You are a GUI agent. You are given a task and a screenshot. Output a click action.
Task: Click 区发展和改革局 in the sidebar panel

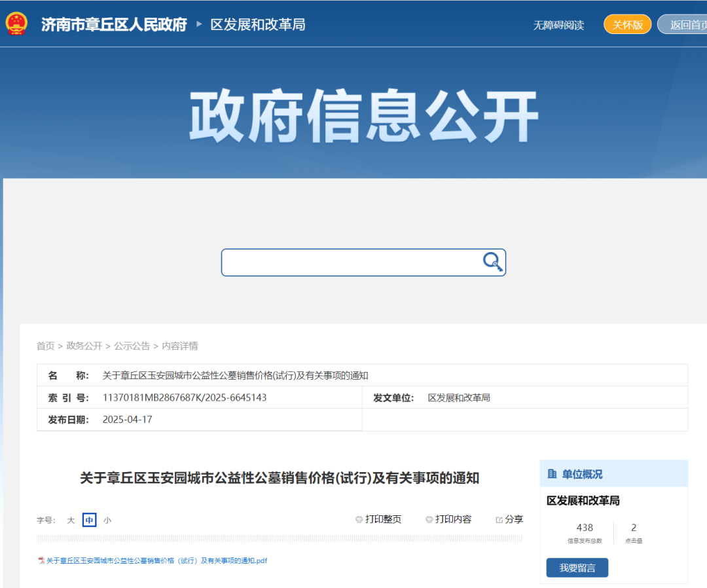[583, 500]
